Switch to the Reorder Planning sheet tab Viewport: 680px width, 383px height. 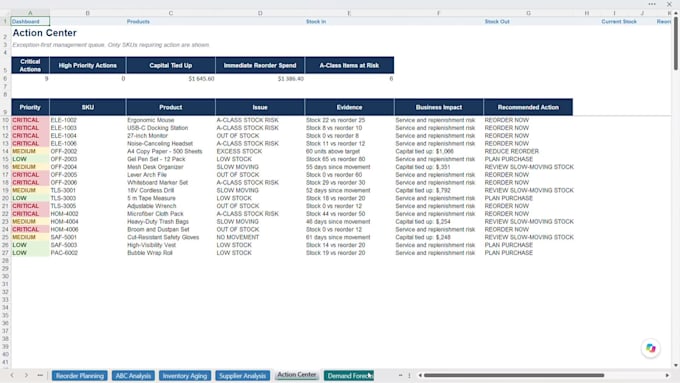(x=80, y=376)
